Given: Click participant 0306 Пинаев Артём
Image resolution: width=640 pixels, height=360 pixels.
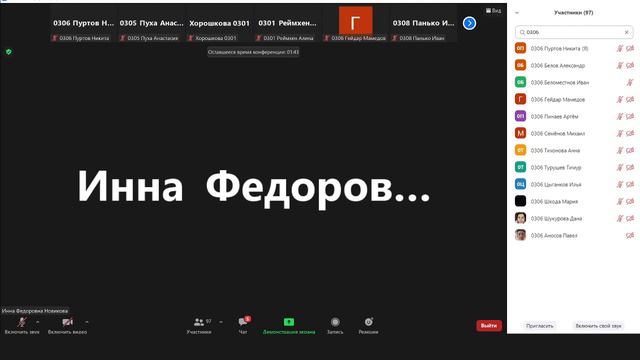Looking at the screenshot, I should coord(573,116).
